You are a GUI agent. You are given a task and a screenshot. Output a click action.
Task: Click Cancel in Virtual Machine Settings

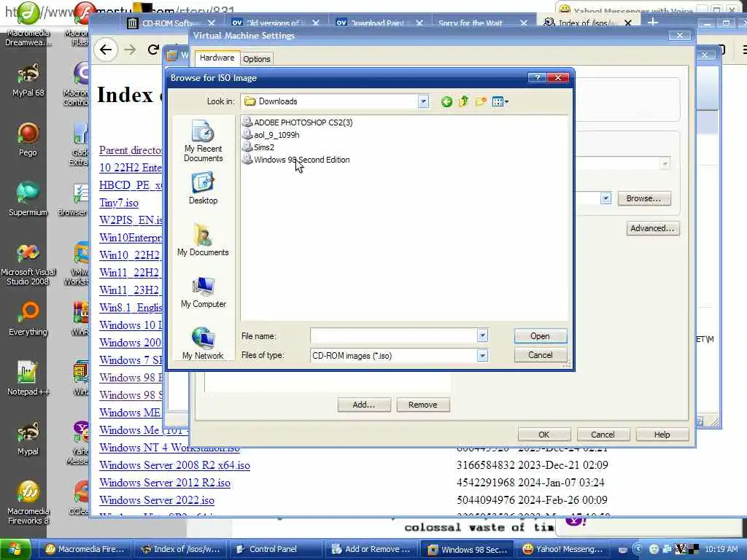(603, 435)
